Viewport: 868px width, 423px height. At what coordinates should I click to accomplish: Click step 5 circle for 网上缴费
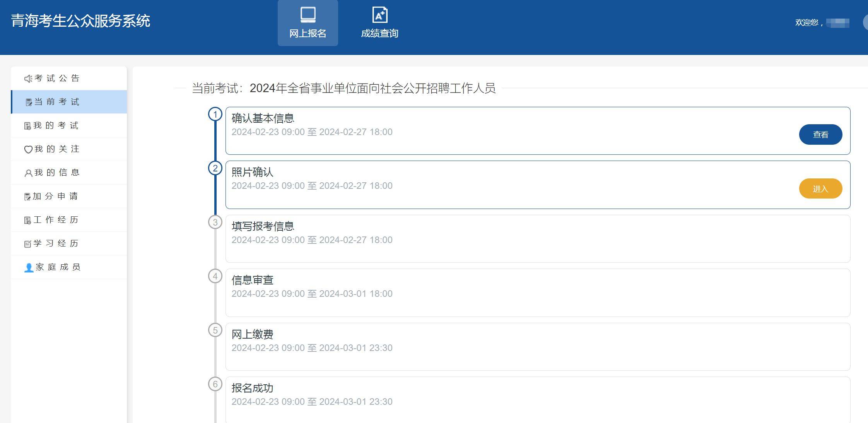click(215, 330)
